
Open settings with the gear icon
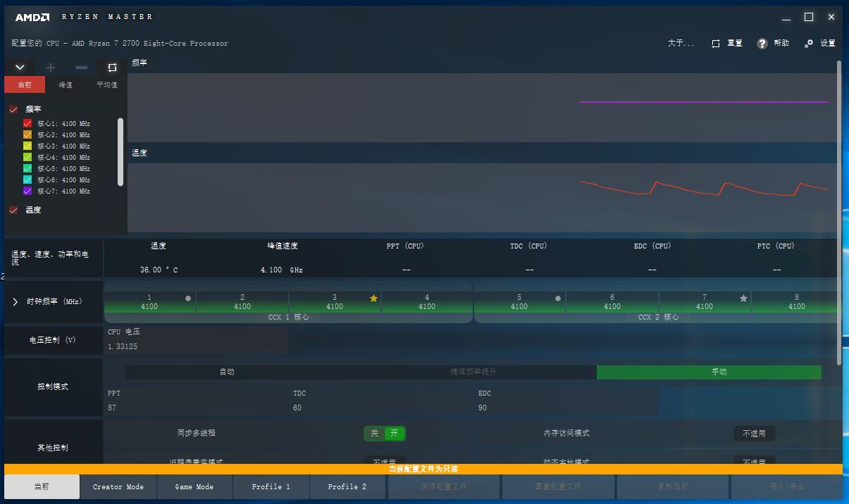pos(809,44)
